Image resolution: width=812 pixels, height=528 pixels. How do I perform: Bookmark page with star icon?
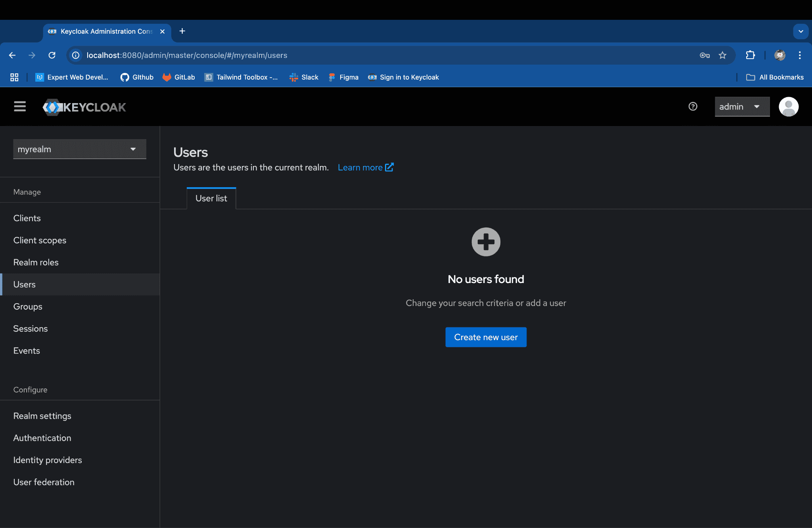(x=722, y=55)
